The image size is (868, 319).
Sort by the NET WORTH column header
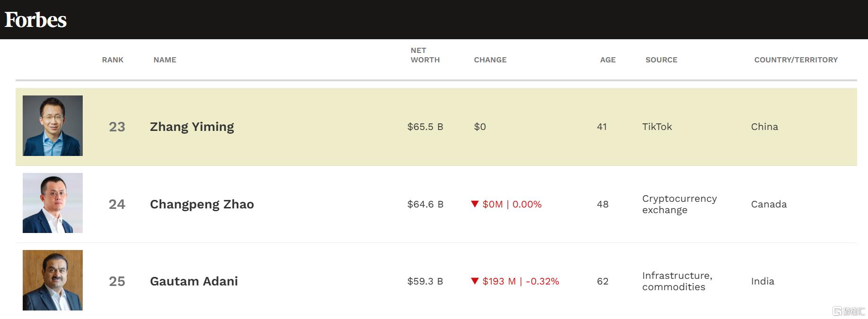[425, 55]
